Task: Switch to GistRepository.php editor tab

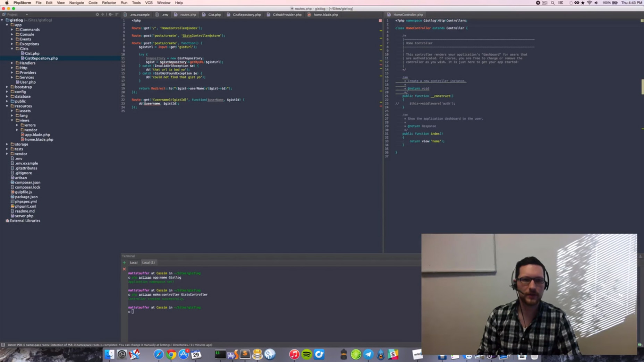Action: coord(244,15)
